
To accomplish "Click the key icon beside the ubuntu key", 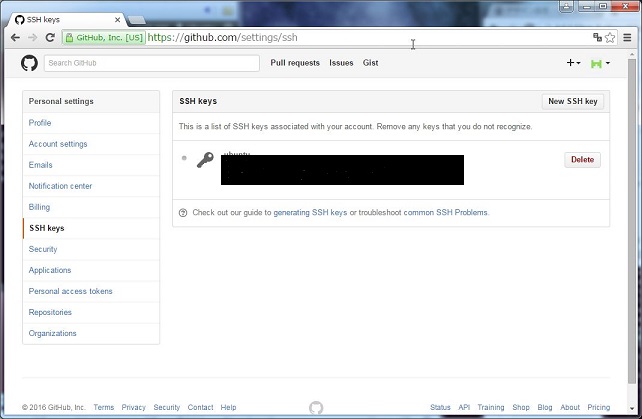I will [x=205, y=160].
